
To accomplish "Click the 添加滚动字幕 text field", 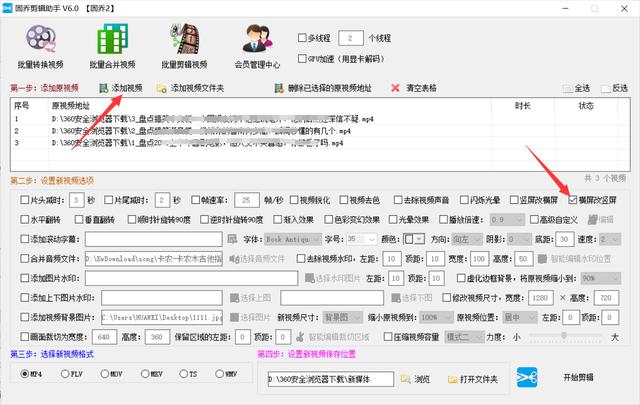I will [153, 239].
